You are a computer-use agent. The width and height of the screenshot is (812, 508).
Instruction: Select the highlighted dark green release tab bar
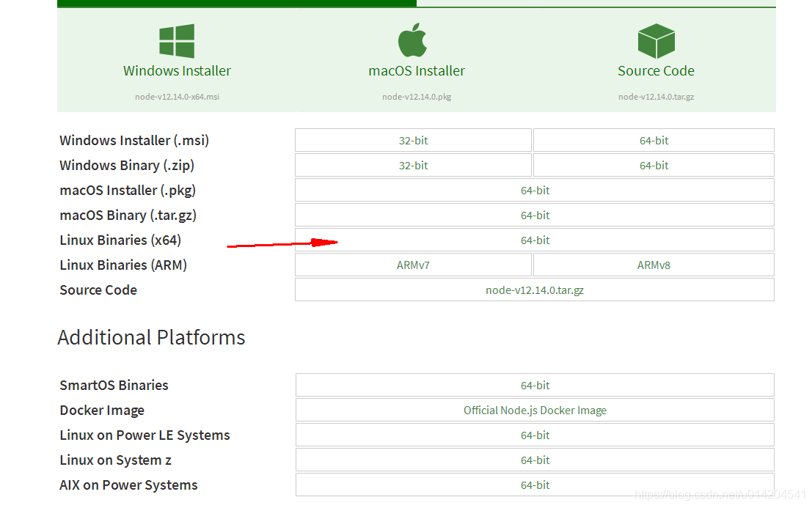pos(237,3)
